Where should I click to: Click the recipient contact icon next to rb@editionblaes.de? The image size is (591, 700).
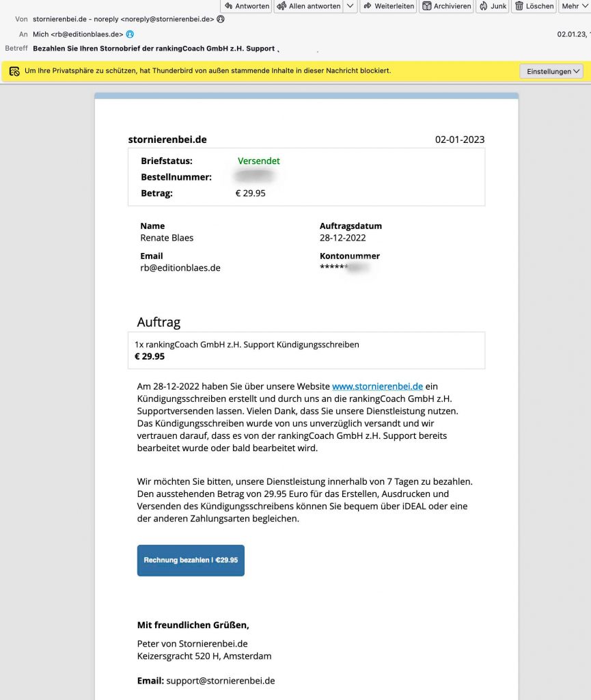130,34
